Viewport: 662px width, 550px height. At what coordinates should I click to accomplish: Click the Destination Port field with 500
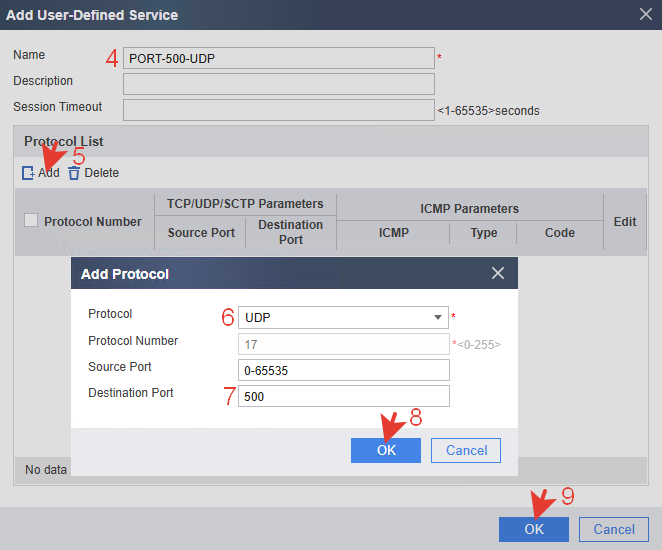tap(343, 396)
